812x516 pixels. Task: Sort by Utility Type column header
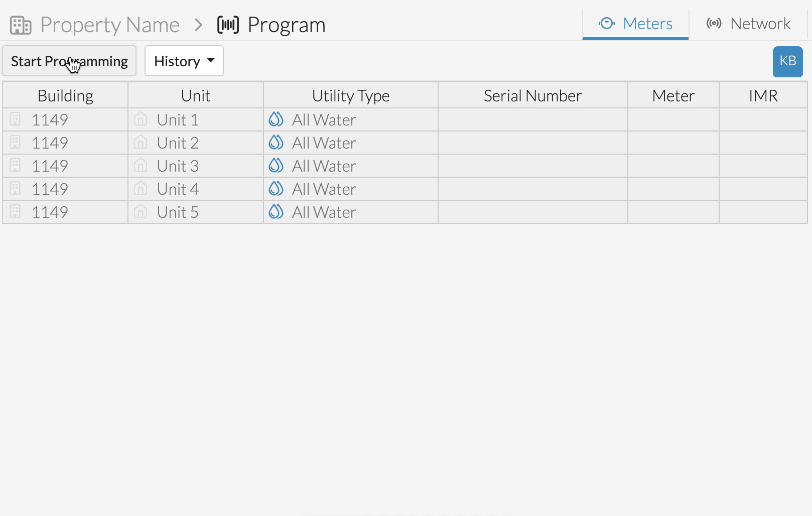point(351,95)
